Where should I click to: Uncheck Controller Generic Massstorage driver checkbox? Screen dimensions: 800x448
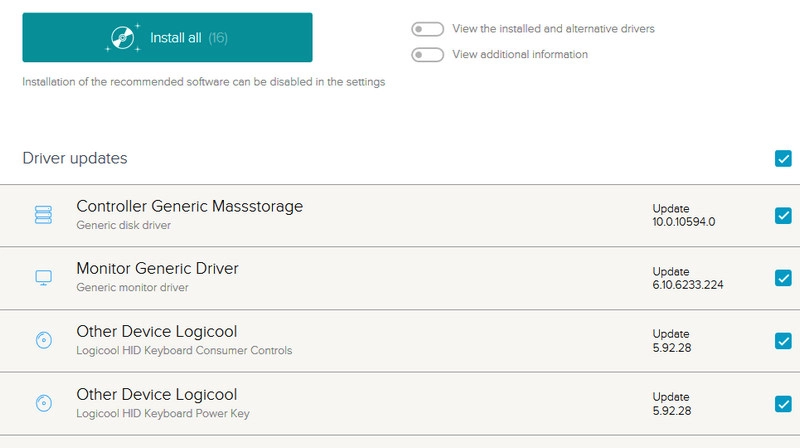pos(783,215)
